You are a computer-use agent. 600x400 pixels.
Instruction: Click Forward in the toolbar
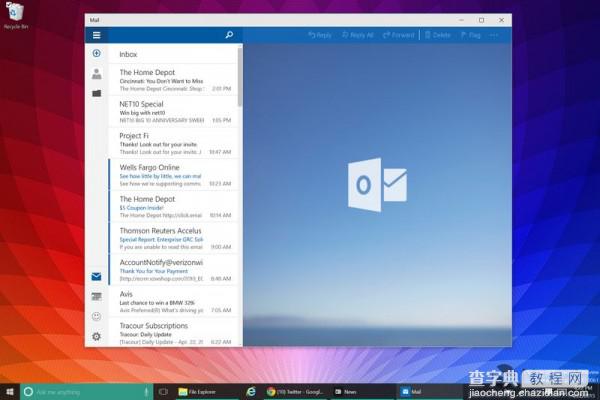click(x=399, y=35)
